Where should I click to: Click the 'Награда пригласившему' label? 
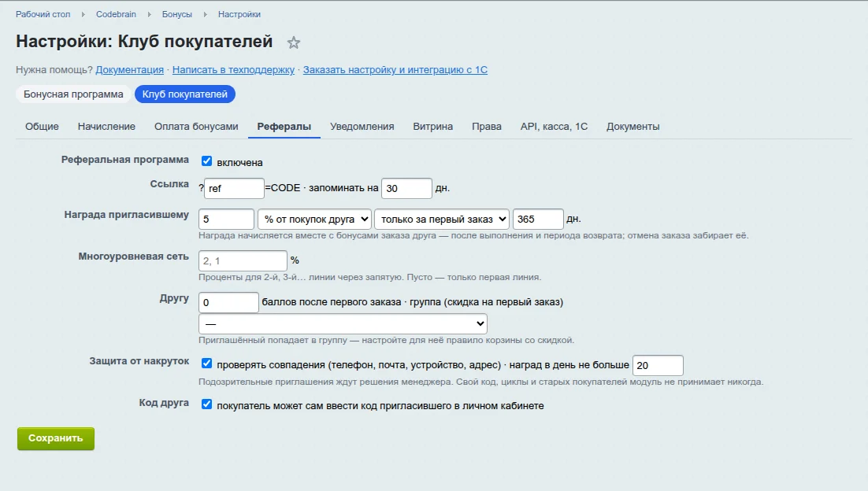point(126,215)
